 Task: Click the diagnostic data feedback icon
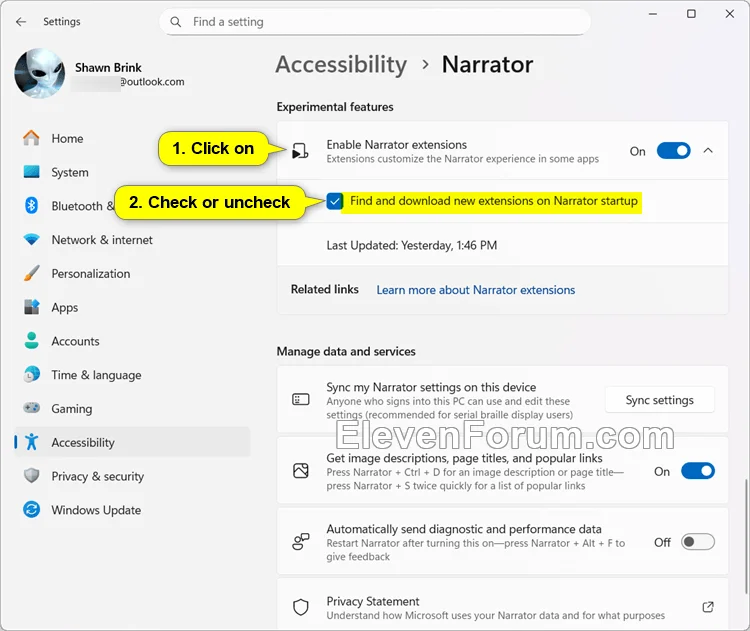[x=301, y=542]
